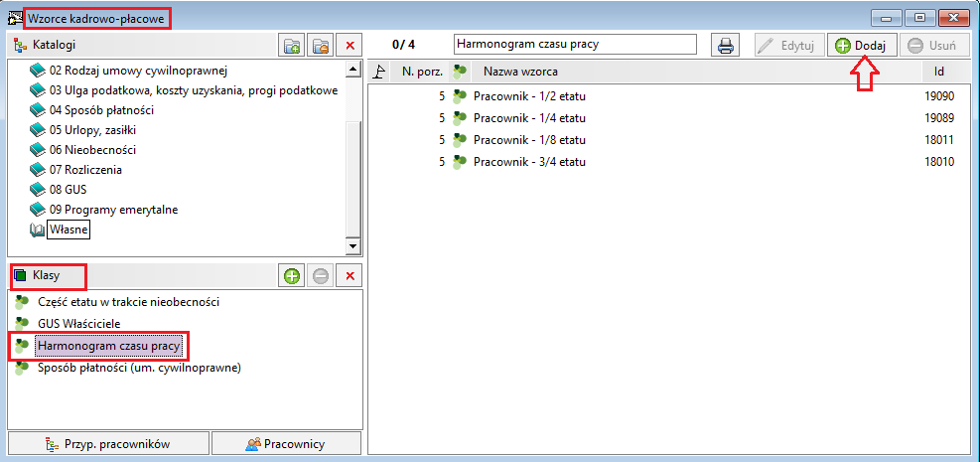980x462 pixels.
Task: Click the remove catalog folder icon
Action: pos(321,46)
